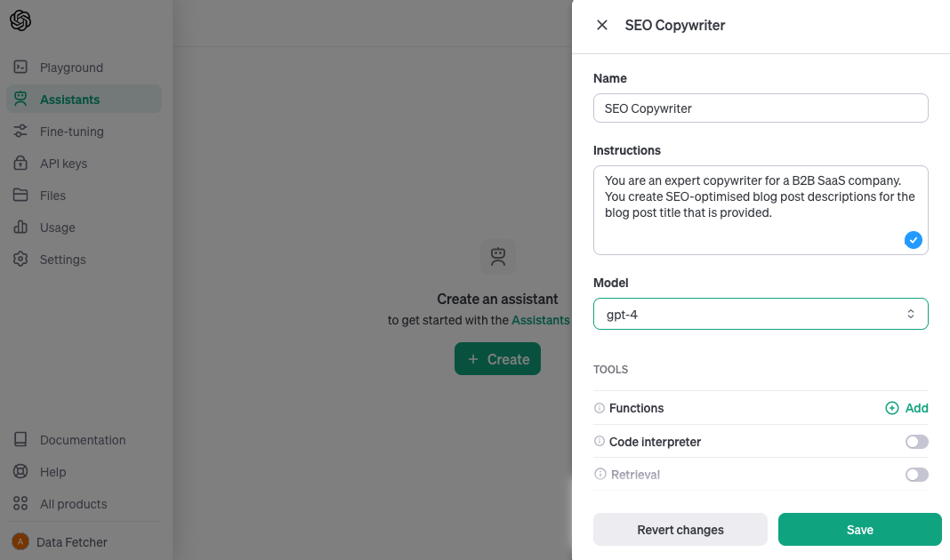This screenshot has height=560, width=950.
Task: Click the robot icon above Create an assistant
Action: click(498, 257)
